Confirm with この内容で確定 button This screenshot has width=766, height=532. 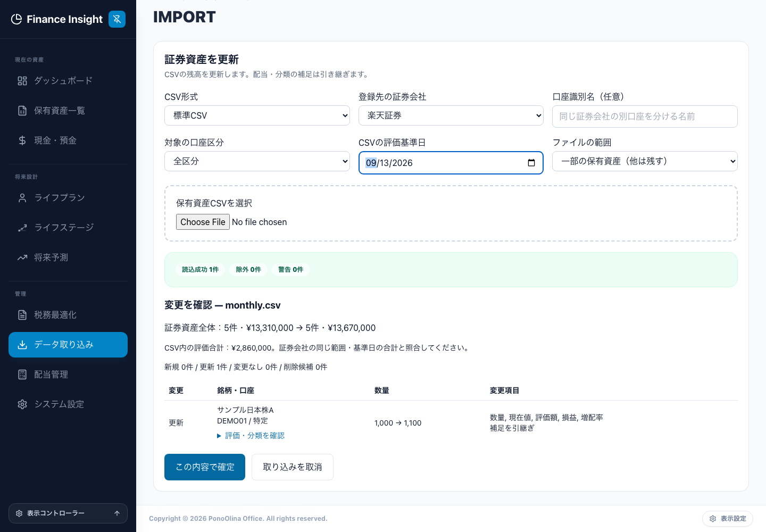click(x=205, y=467)
